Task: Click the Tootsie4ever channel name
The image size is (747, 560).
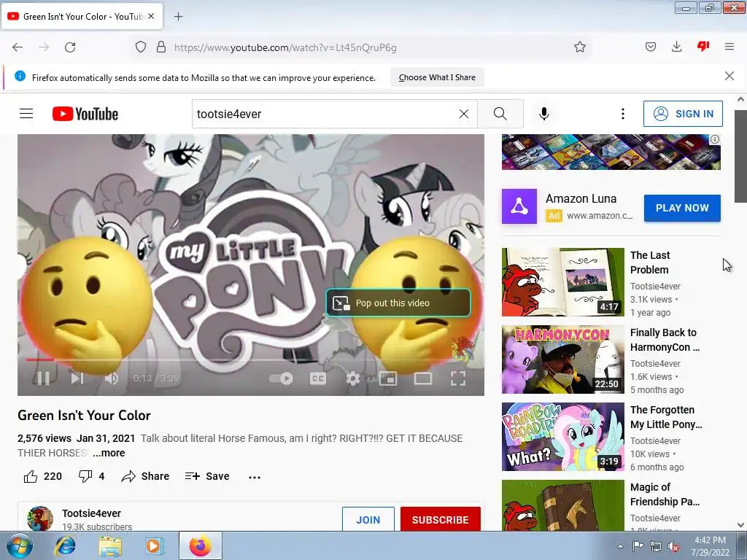Action: tap(91, 513)
